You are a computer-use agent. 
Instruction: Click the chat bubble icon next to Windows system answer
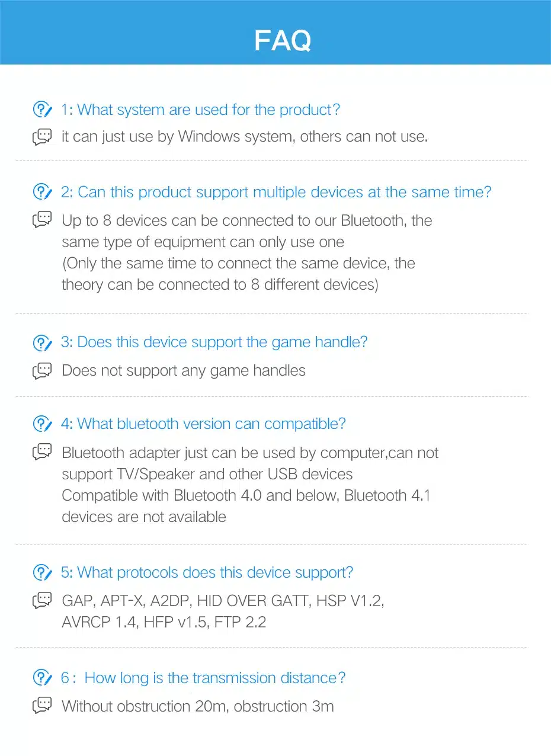tap(42, 137)
